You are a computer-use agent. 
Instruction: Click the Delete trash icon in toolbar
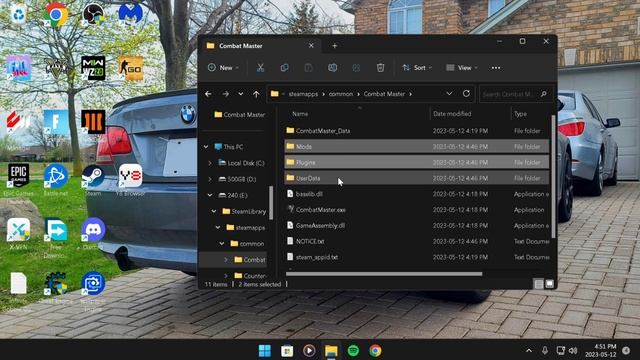(x=380, y=68)
